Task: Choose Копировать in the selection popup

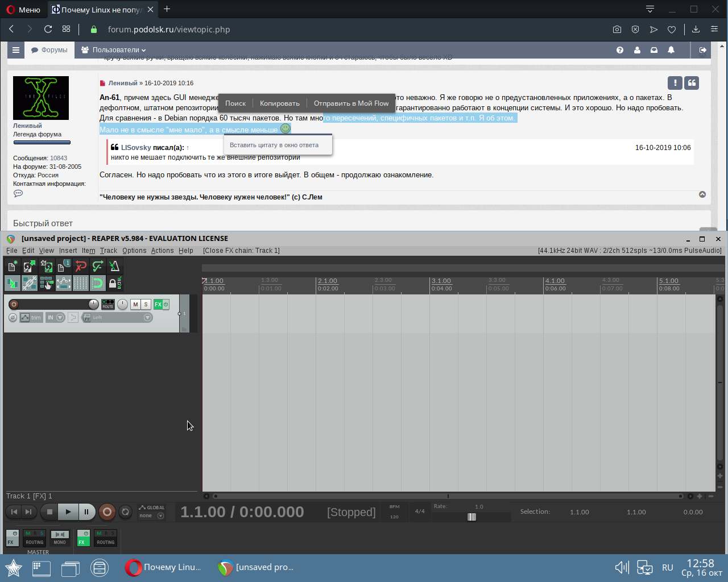Action: (279, 103)
